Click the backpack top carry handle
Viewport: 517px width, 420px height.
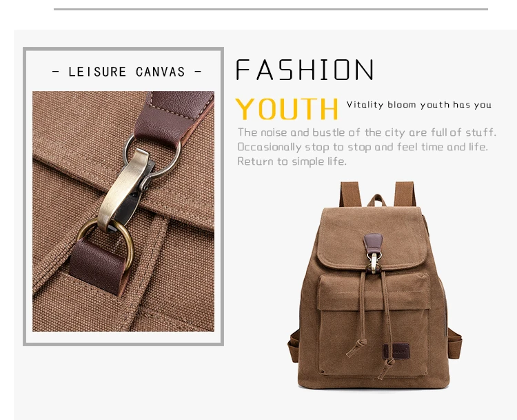pyautogui.click(x=376, y=200)
